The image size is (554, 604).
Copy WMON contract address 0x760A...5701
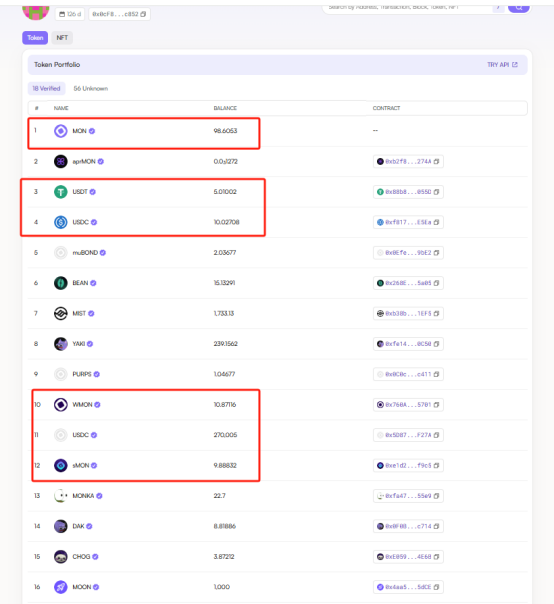(x=436, y=404)
